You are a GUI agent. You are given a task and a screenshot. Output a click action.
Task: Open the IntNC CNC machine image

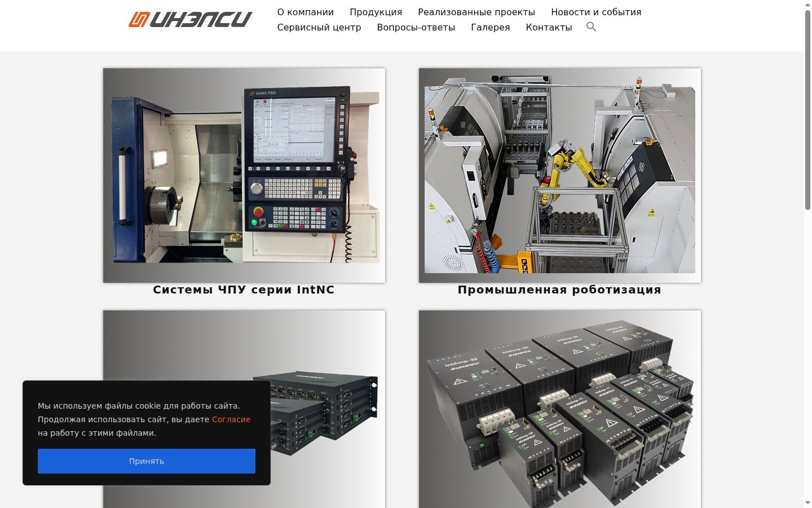click(x=244, y=176)
